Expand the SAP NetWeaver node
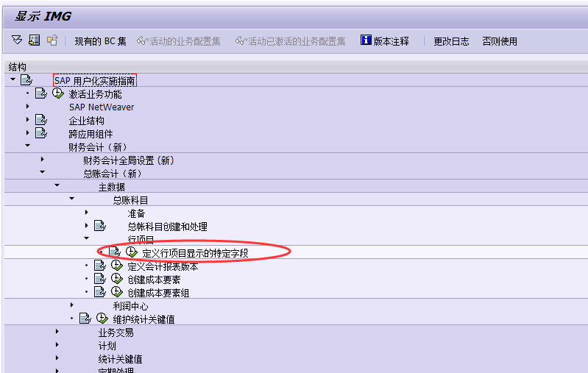 pos(28,107)
